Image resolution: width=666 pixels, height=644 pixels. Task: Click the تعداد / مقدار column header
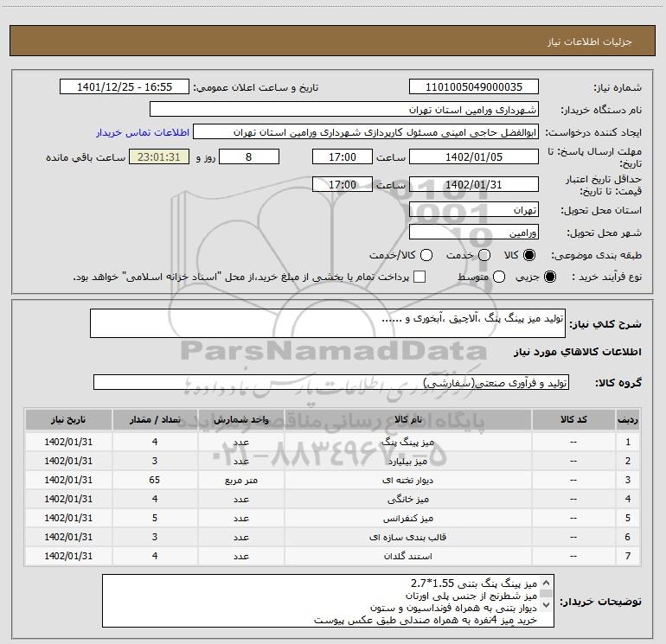click(x=155, y=420)
